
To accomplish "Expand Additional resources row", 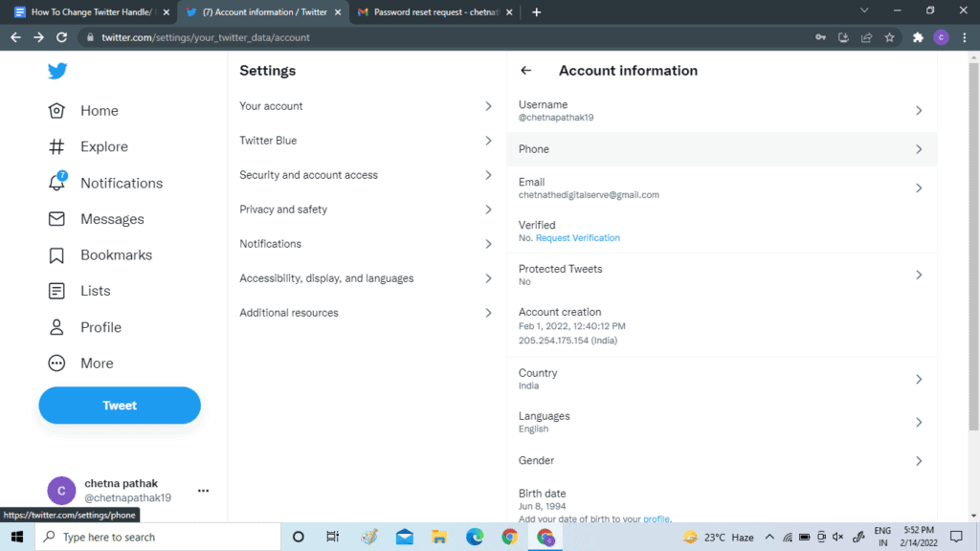I will (367, 313).
